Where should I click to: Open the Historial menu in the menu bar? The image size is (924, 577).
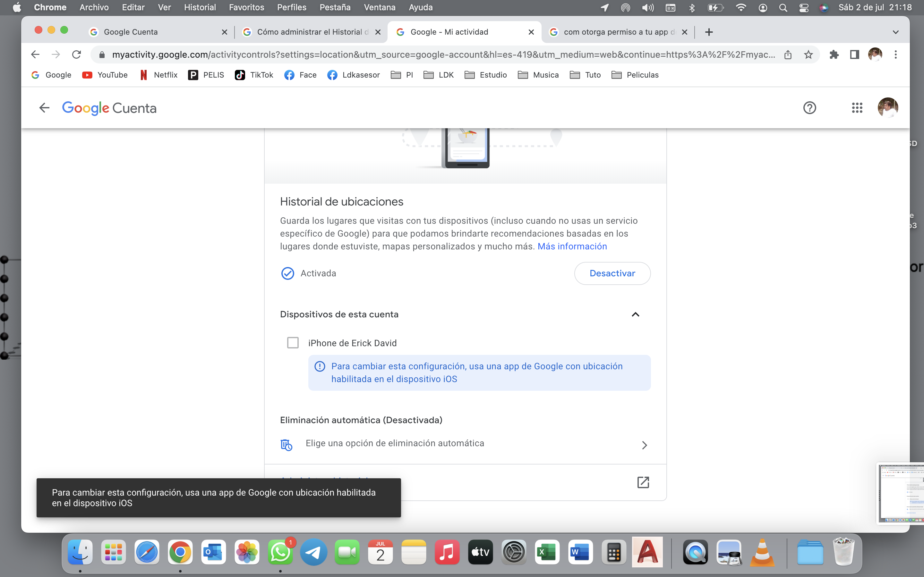pos(200,7)
